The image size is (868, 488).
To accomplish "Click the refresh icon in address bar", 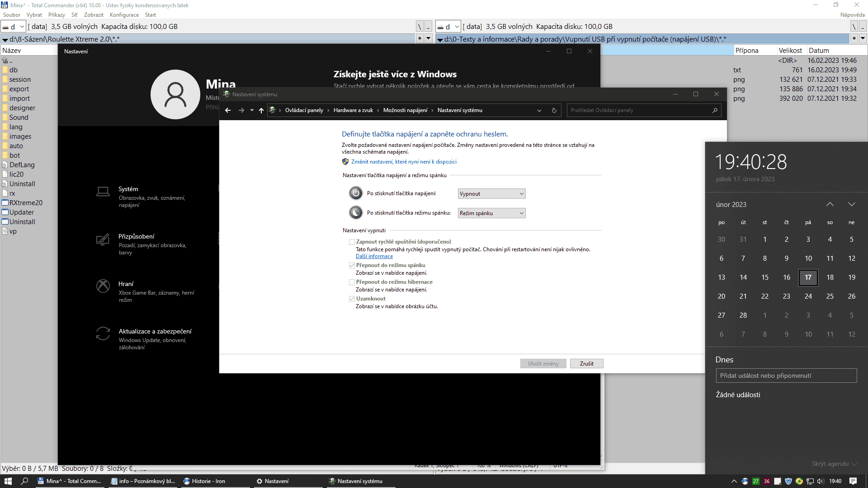I will [554, 110].
